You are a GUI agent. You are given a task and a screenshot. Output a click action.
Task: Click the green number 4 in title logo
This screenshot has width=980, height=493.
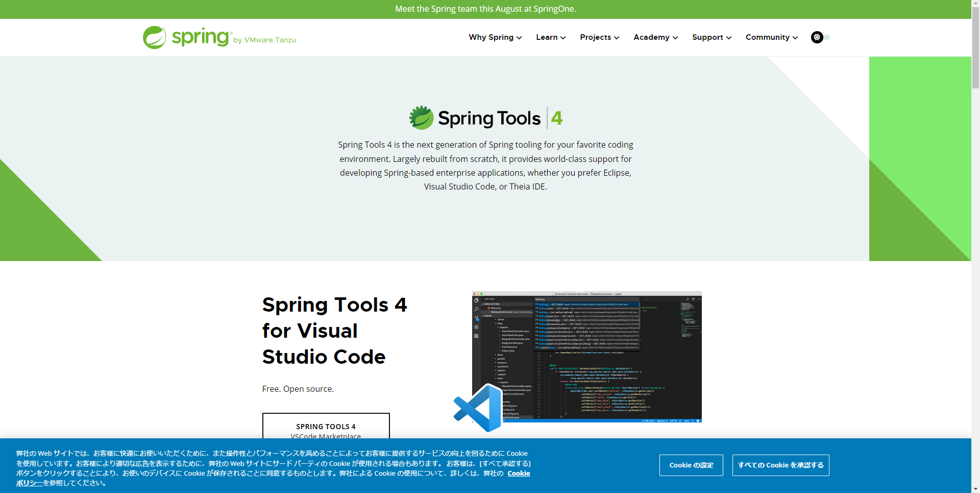click(x=557, y=118)
